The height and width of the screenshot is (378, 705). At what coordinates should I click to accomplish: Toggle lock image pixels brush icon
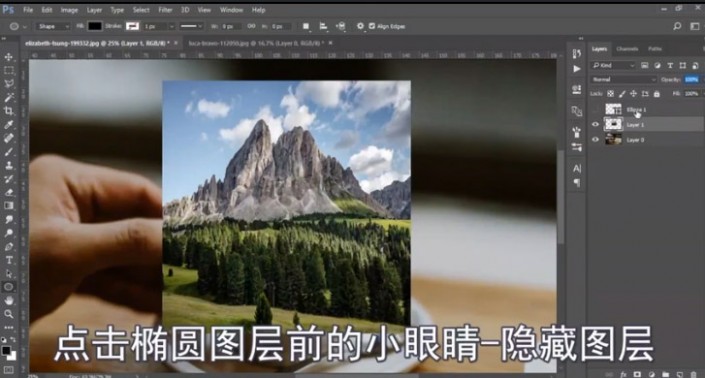[622, 93]
